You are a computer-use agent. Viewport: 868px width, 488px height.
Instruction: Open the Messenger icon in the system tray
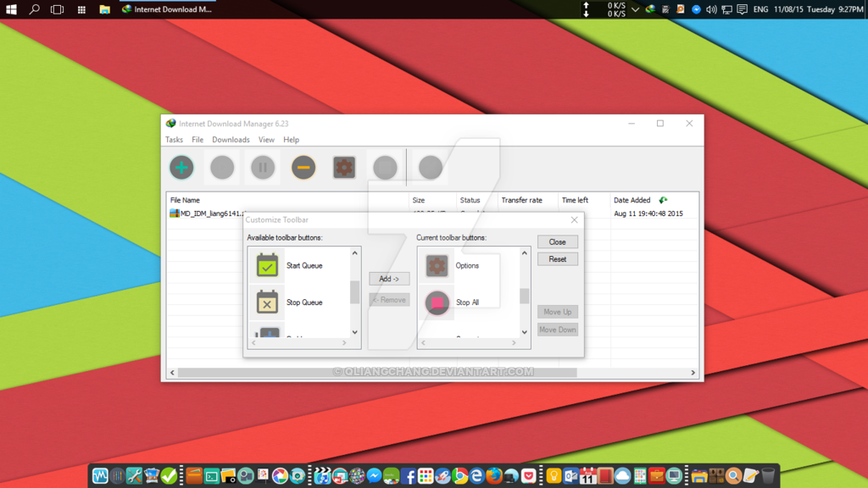pos(697,9)
